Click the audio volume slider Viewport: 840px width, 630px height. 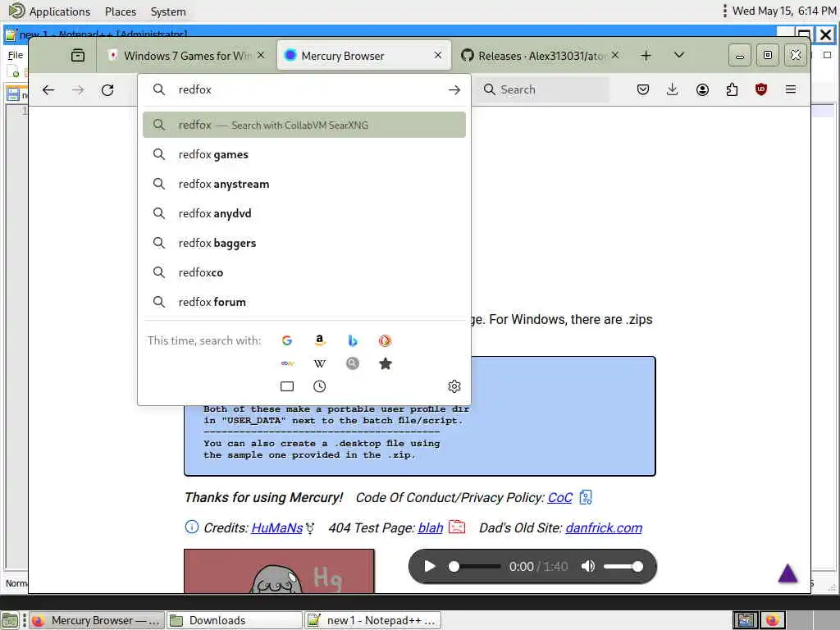(623, 566)
